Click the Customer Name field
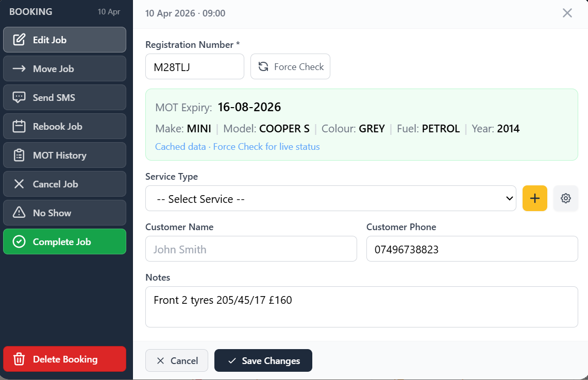This screenshot has height=380, width=588. pos(251,249)
